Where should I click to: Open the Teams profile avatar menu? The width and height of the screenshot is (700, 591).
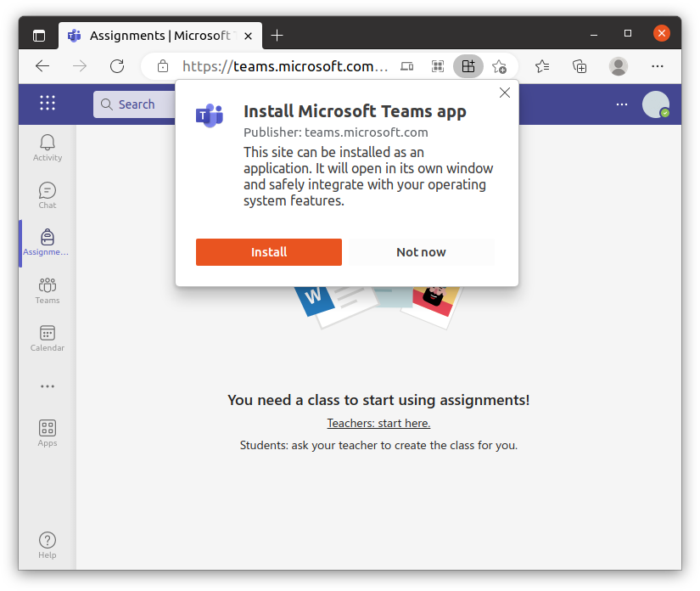pos(655,104)
